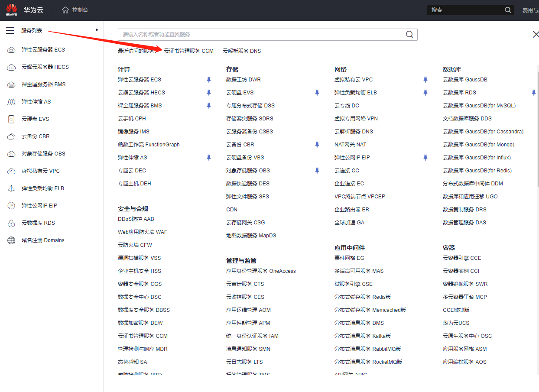Image resolution: width=539 pixels, height=392 pixels.
Task: Unpin 弹性伸缩 AS in compute list
Action: [x=209, y=158]
